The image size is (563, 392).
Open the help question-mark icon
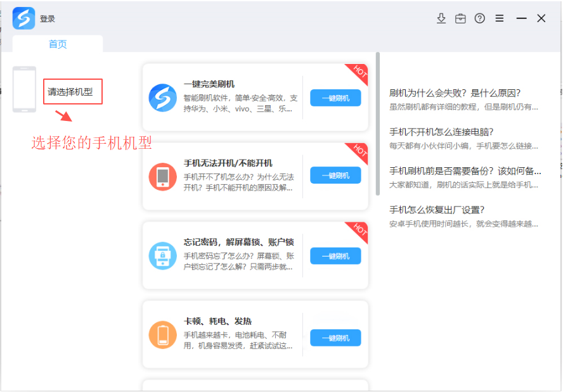479,18
